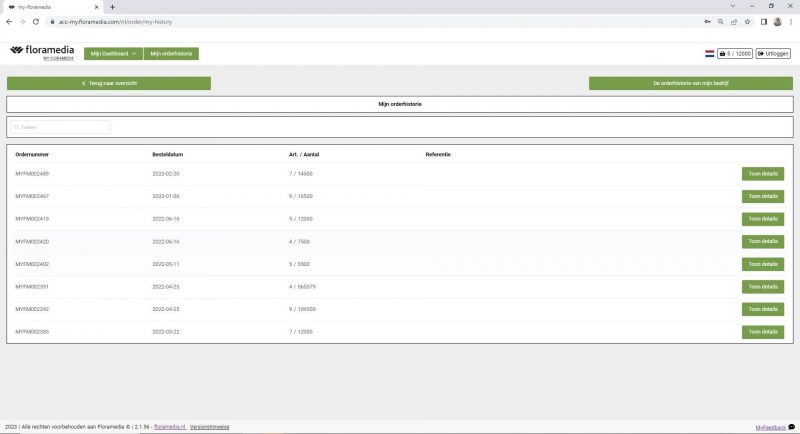Open the password key icon
The width and height of the screenshot is (800, 434).
pos(705,21)
